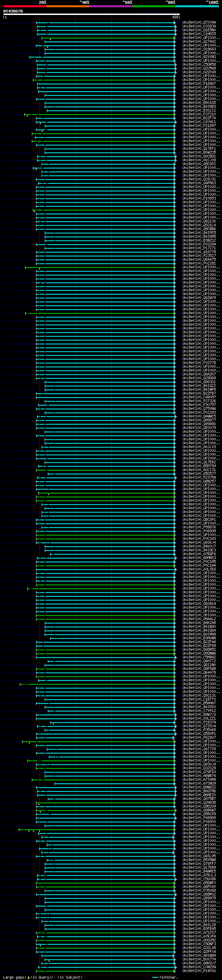Select the UniRef100_Q99877 label
222x980 pixels.
coord(199,420)
